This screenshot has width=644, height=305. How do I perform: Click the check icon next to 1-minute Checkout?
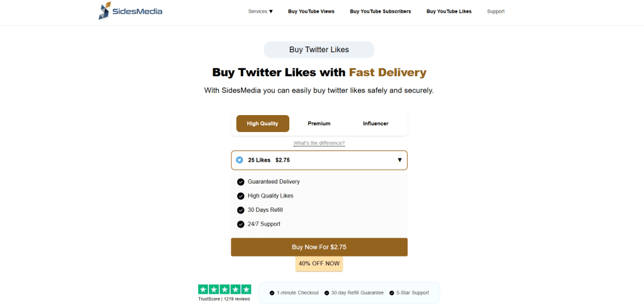(x=272, y=293)
